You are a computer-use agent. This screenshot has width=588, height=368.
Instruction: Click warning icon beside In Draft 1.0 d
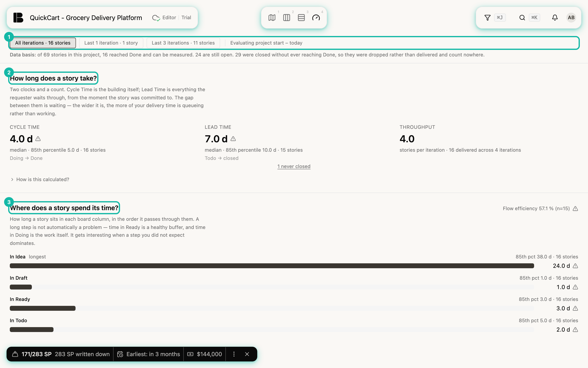click(575, 287)
